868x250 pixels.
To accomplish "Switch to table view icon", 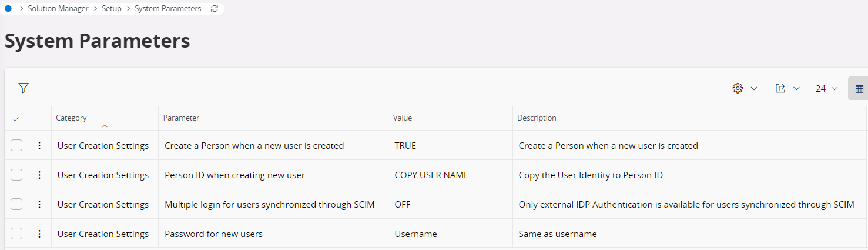I will coord(859,89).
